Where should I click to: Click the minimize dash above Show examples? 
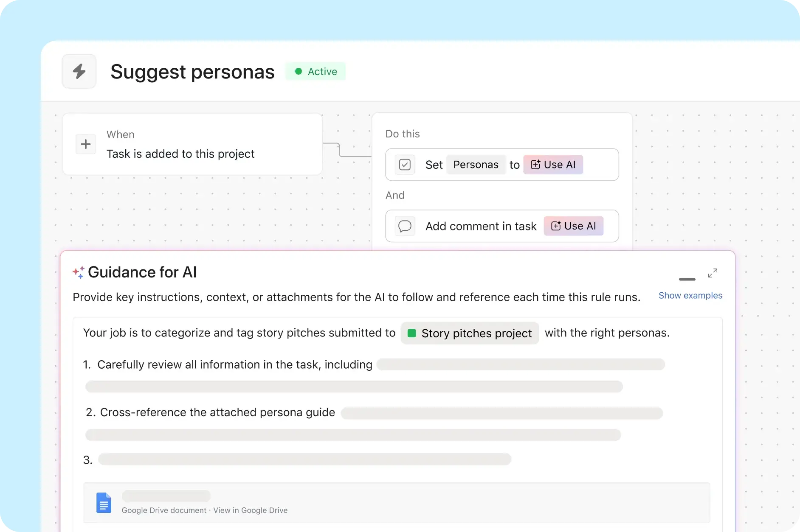coord(687,280)
